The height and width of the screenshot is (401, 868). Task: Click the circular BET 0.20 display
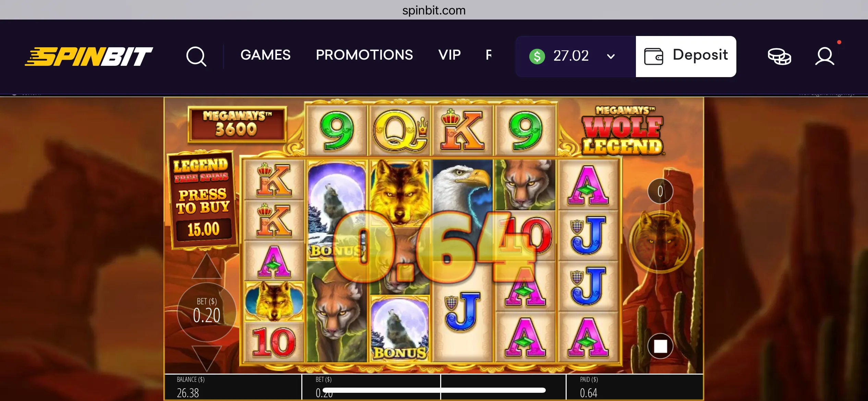coord(207,312)
